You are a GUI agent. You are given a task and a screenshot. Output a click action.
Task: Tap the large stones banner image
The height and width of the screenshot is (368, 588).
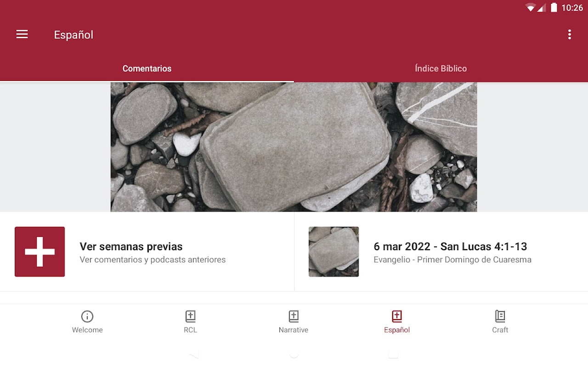click(294, 147)
